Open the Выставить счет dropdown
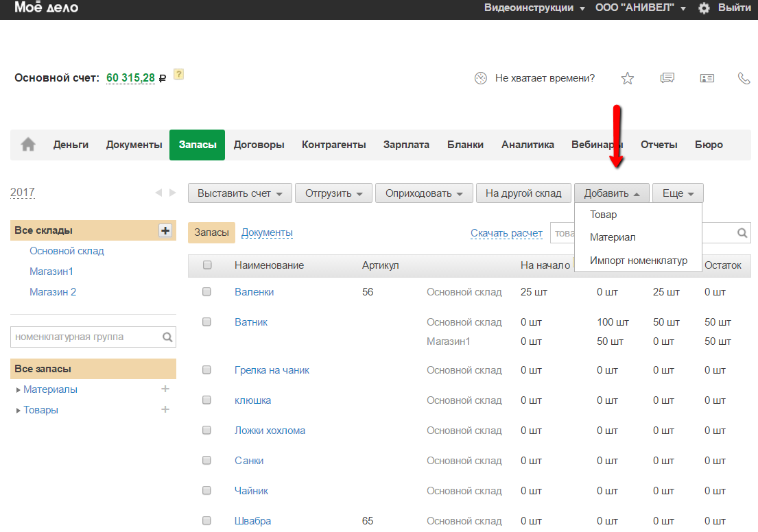This screenshot has height=532, width=758. point(239,193)
